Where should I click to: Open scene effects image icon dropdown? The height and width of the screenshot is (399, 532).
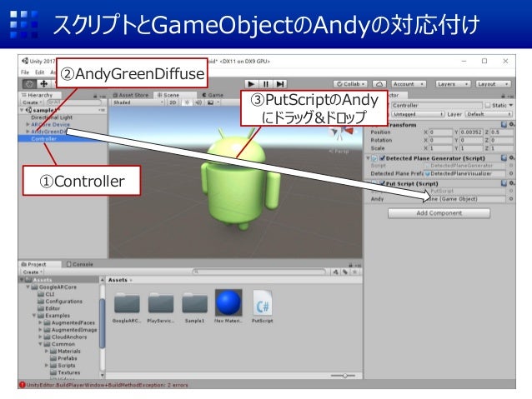[x=213, y=102]
